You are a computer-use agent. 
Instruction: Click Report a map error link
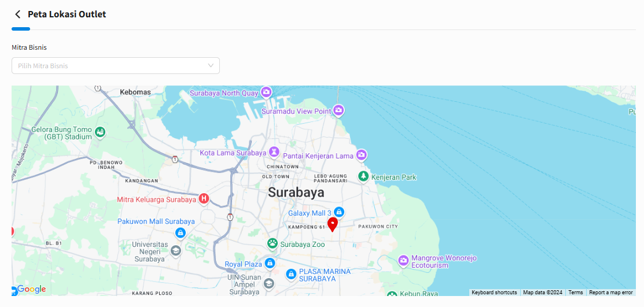pos(611,293)
